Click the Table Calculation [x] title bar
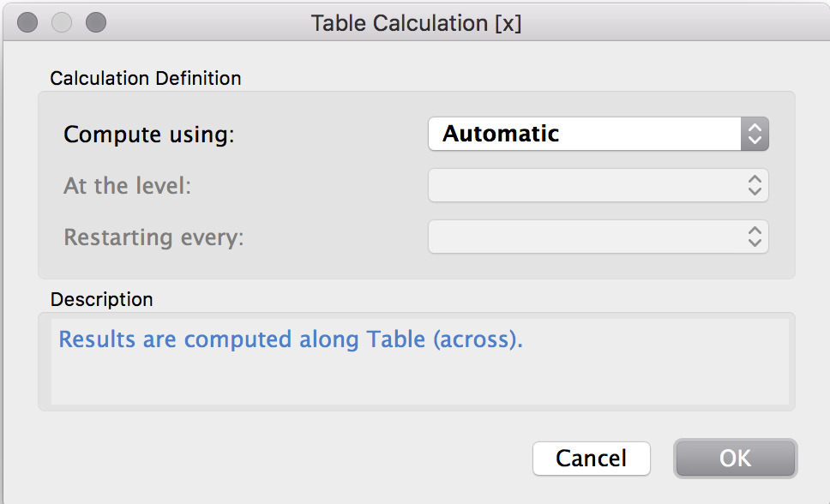The height and width of the screenshot is (504, 830). click(416, 23)
